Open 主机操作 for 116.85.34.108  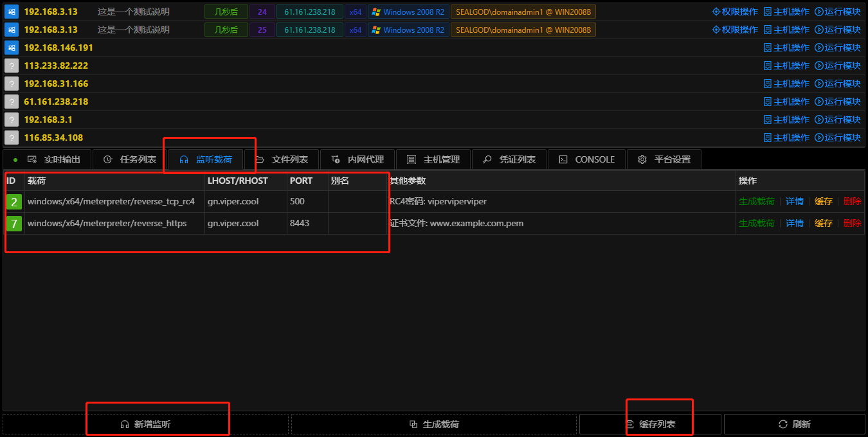pyautogui.click(x=786, y=138)
